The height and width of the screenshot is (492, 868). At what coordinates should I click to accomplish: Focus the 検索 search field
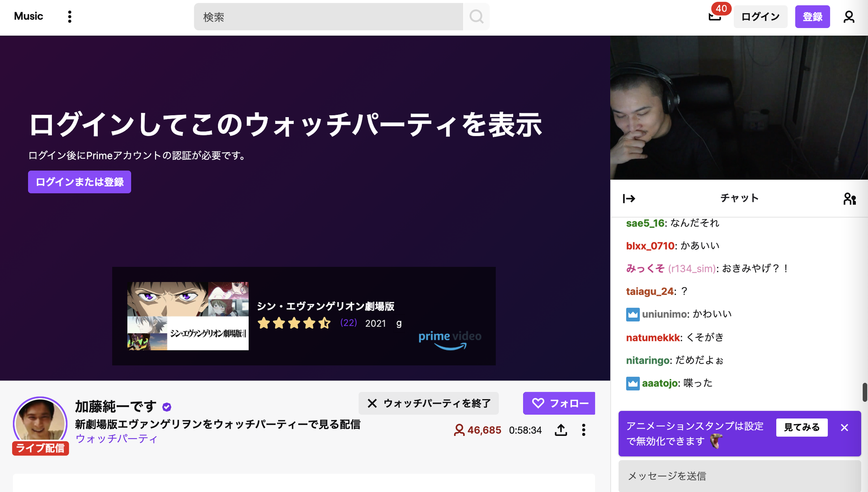(329, 17)
